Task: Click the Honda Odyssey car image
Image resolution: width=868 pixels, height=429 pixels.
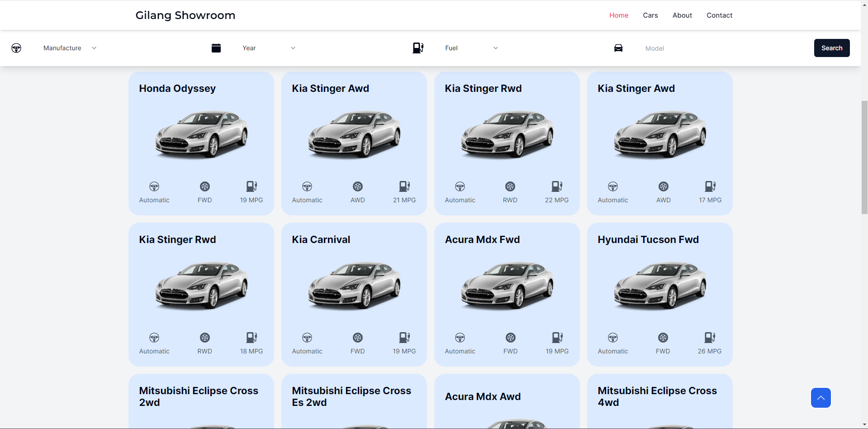Action: point(201,134)
